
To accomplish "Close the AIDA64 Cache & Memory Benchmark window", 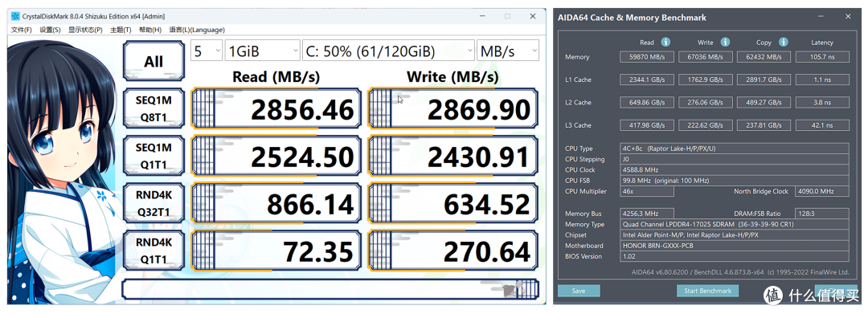I will (x=848, y=17).
